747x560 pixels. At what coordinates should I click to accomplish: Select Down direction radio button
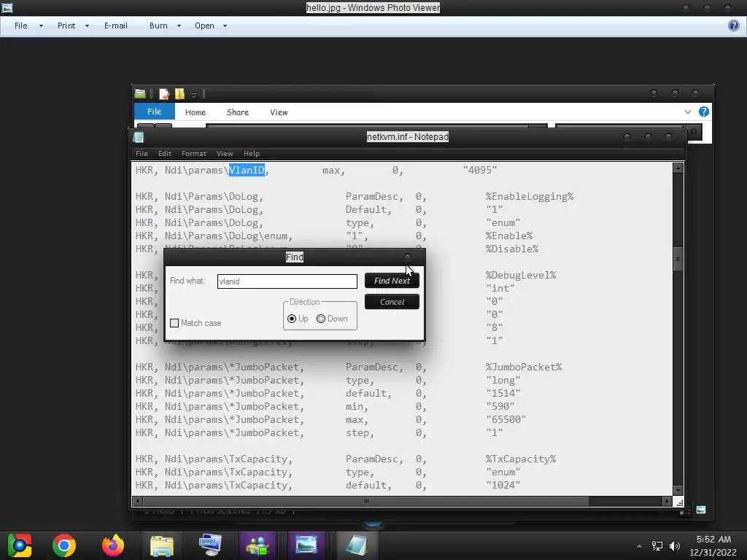pos(321,319)
